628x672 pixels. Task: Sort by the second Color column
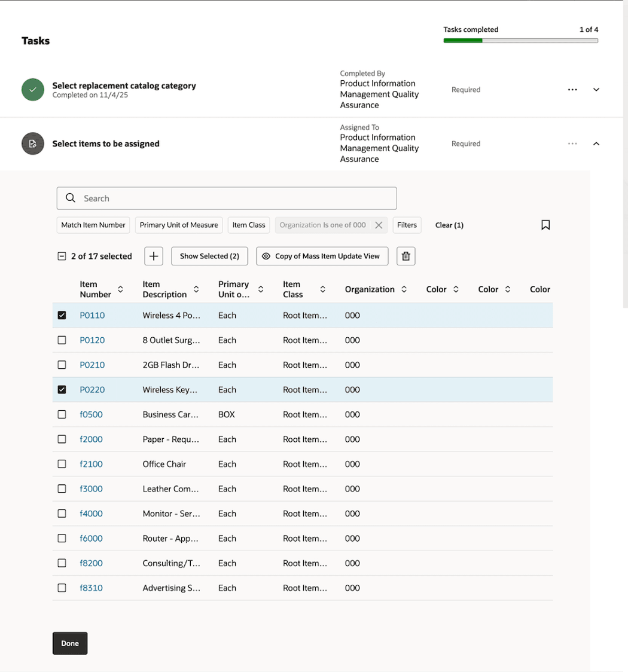pyautogui.click(x=508, y=289)
